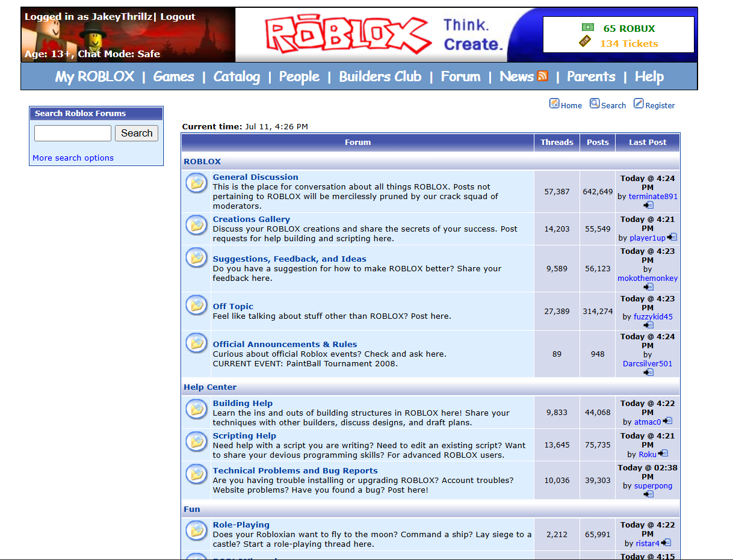Click the Logout link in header
The image size is (733, 560).
click(x=178, y=17)
